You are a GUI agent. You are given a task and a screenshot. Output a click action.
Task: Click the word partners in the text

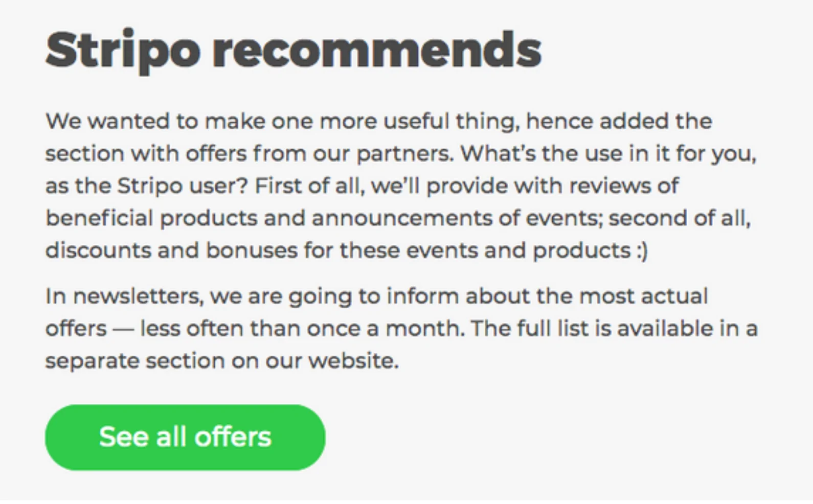pos(404,154)
